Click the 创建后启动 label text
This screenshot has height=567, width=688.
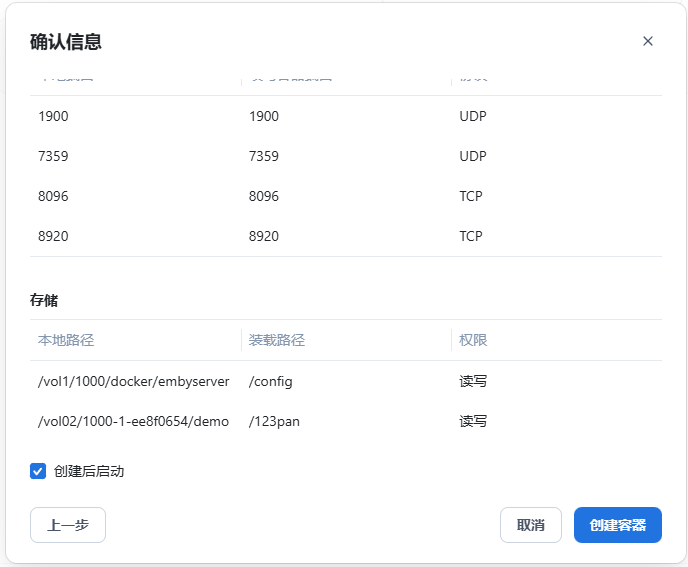(89, 471)
